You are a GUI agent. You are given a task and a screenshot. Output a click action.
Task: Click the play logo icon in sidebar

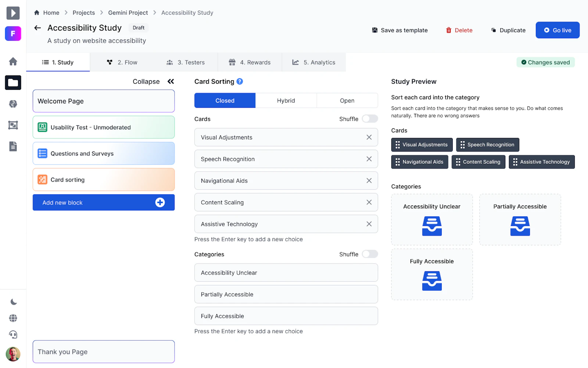point(13,13)
